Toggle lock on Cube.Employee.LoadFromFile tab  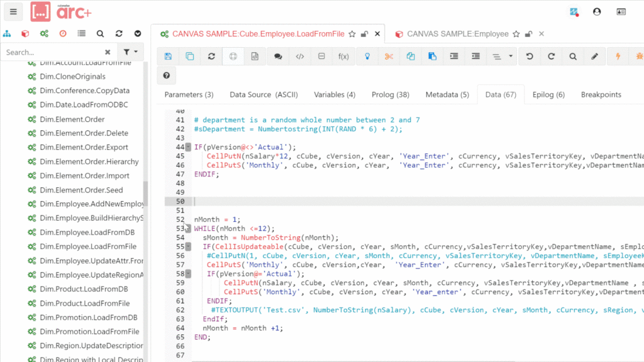365,34
